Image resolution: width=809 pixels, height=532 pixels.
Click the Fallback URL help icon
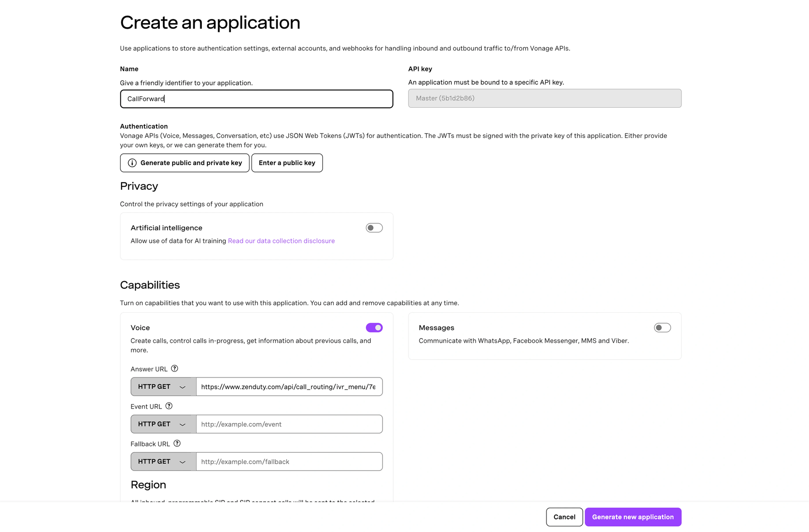pos(177,443)
